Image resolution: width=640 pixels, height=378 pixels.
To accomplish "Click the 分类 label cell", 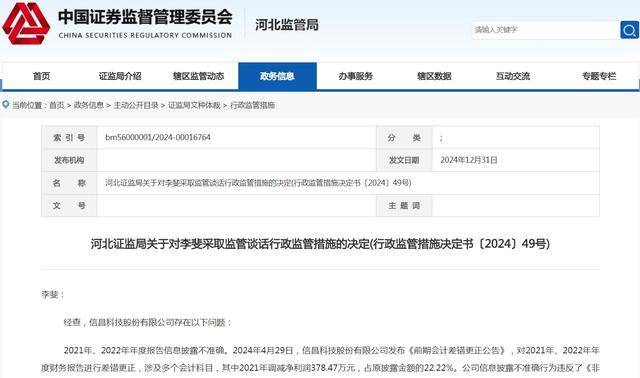I will point(404,138).
